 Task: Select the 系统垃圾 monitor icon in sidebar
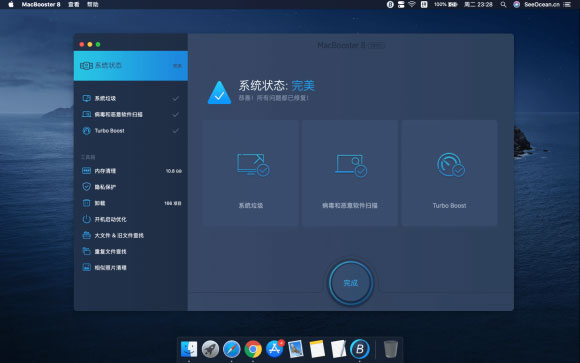pyautogui.click(x=87, y=98)
